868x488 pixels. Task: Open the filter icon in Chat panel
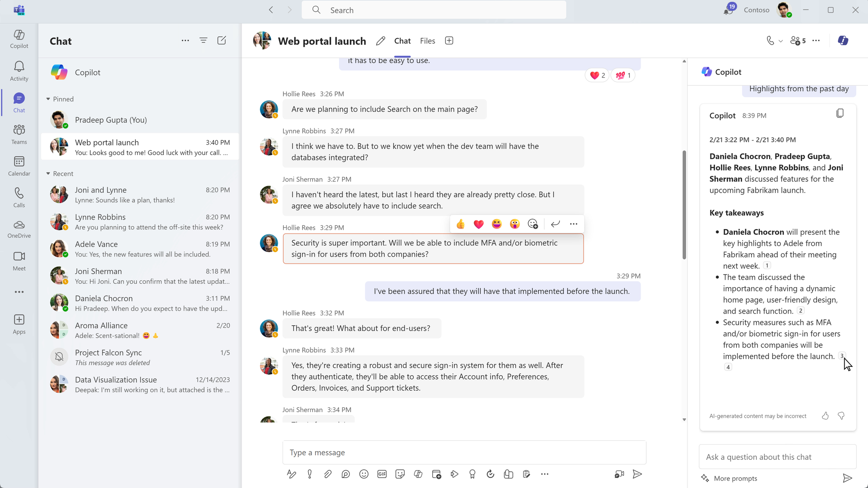tap(204, 40)
